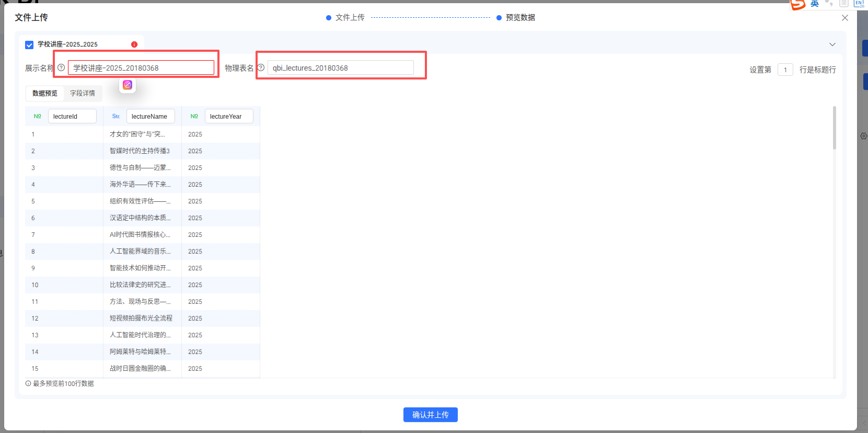Click the 展示名称 input field
Viewport: 868px width, 433px height.
(x=141, y=68)
